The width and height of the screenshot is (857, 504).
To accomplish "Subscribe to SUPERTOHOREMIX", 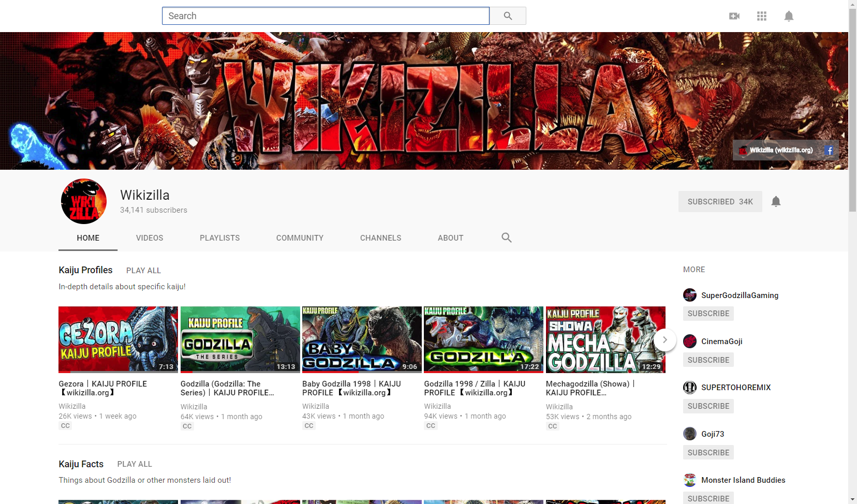I will pos(708,406).
